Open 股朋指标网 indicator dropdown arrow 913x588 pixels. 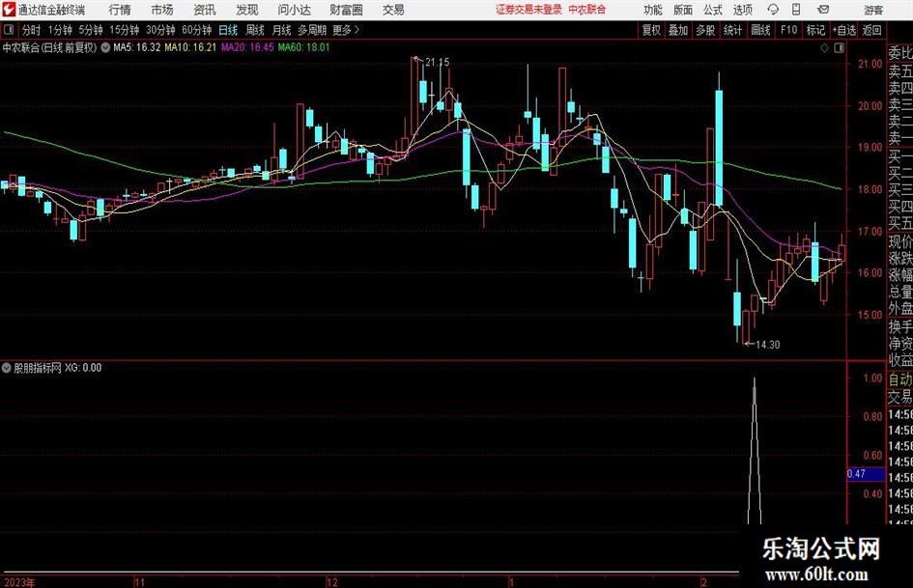7,367
